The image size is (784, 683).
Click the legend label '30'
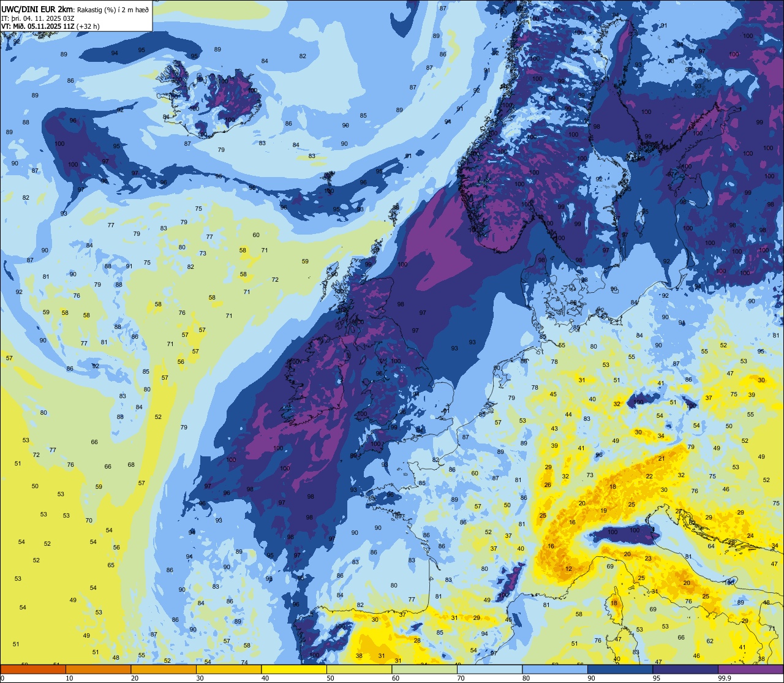click(200, 678)
